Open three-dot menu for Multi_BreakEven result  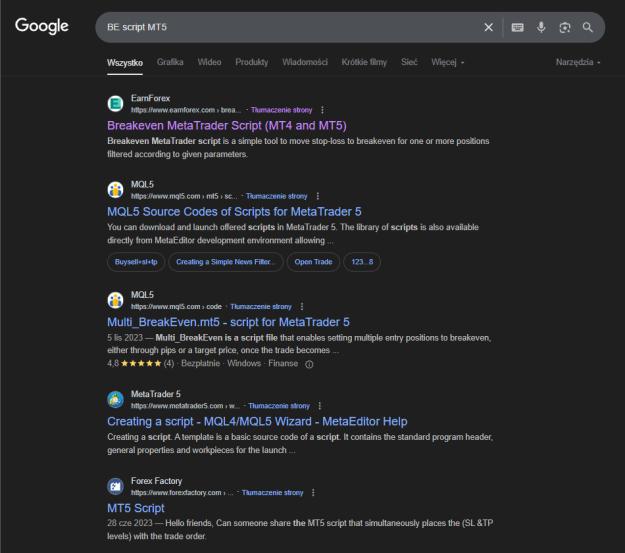pos(302,306)
